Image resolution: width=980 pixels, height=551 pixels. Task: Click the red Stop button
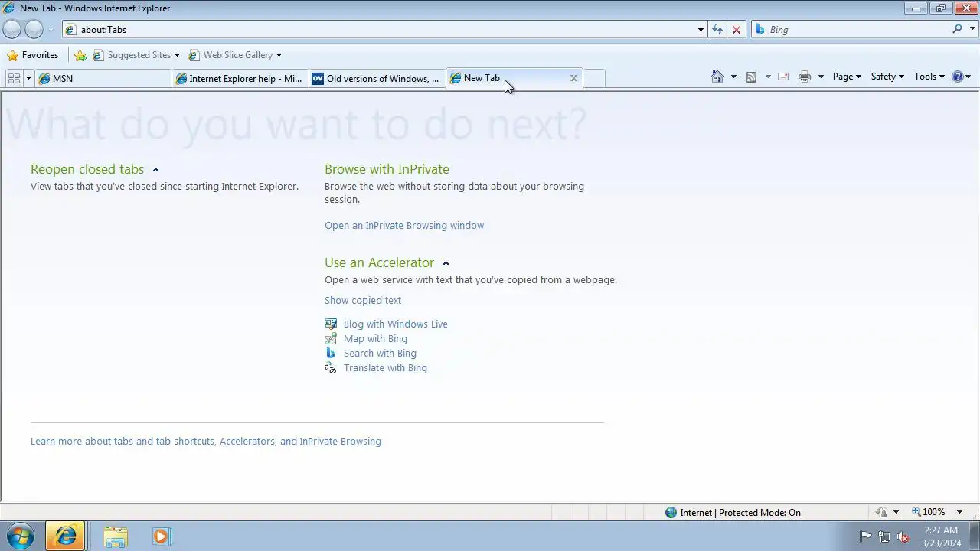coord(737,30)
